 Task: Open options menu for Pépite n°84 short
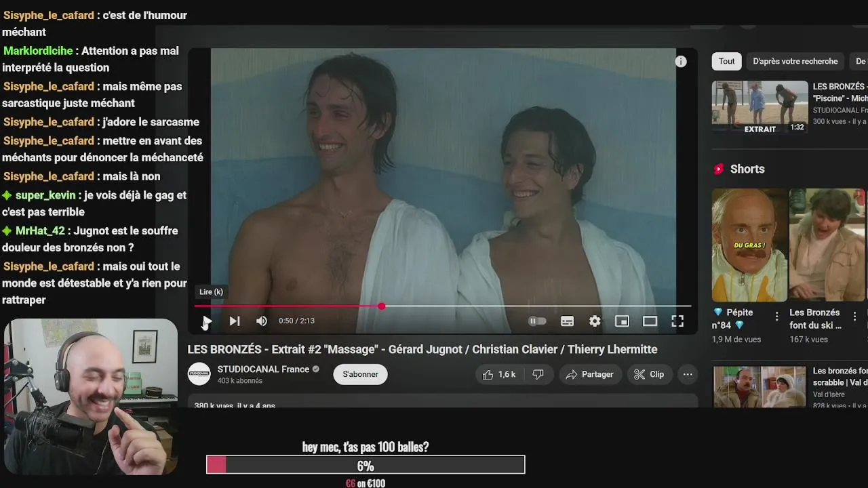click(x=776, y=317)
